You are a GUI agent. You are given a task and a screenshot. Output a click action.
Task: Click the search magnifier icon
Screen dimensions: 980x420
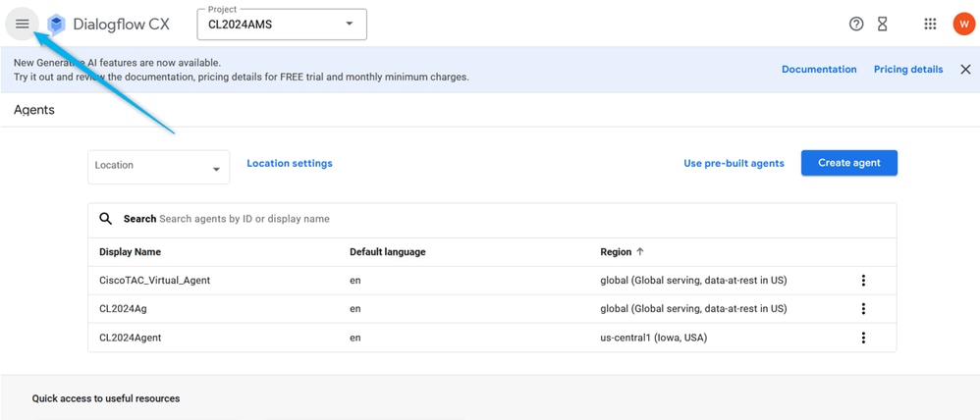pos(106,219)
